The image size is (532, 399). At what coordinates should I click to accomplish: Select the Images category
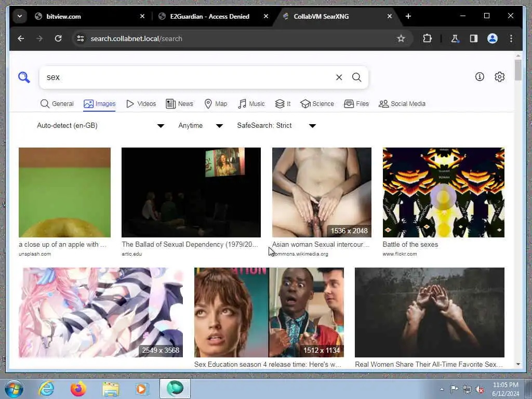99,104
